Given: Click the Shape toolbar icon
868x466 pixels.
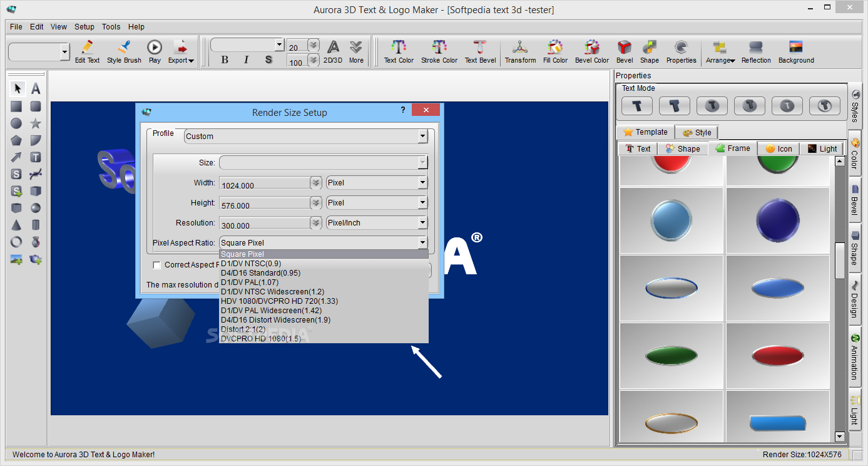Looking at the screenshot, I should [x=650, y=51].
